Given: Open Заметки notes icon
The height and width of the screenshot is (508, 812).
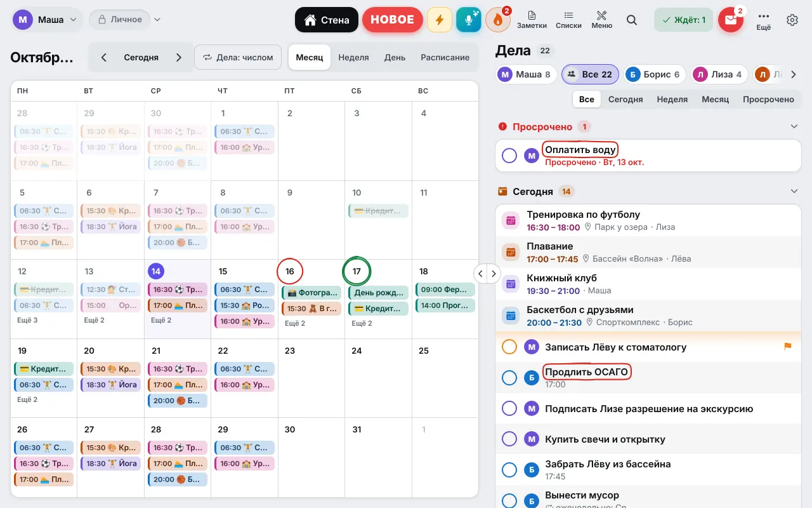Looking at the screenshot, I should (532, 20).
